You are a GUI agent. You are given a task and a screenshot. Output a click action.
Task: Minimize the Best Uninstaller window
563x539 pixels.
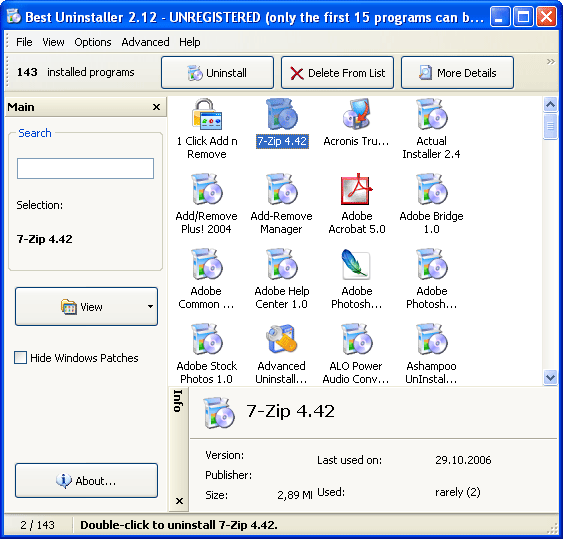coord(500,17)
